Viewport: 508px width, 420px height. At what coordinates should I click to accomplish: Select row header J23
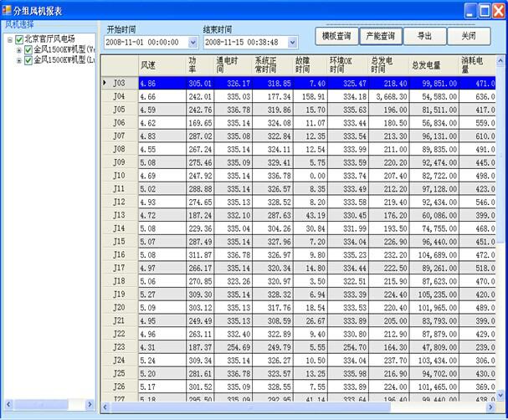(x=120, y=347)
